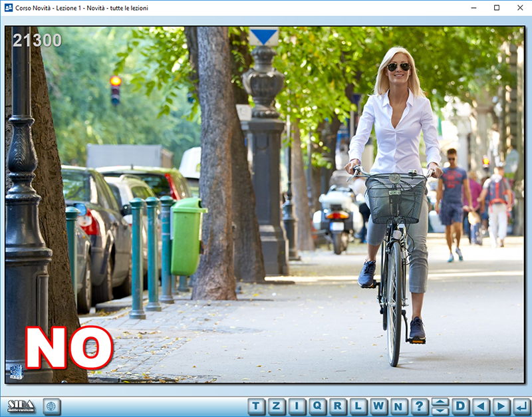
Task: Open the globe web icon
Action: tap(52, 406)
